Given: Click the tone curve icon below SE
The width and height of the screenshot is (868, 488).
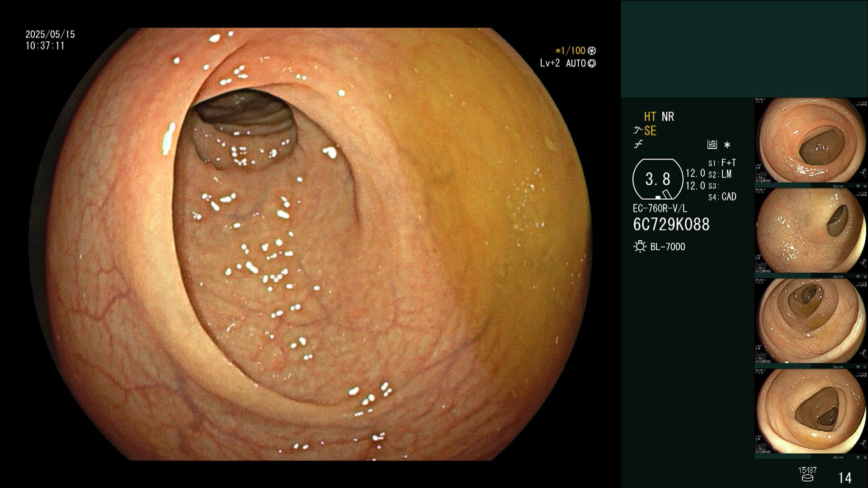Looking at the screenshot, I should [638, 145].
